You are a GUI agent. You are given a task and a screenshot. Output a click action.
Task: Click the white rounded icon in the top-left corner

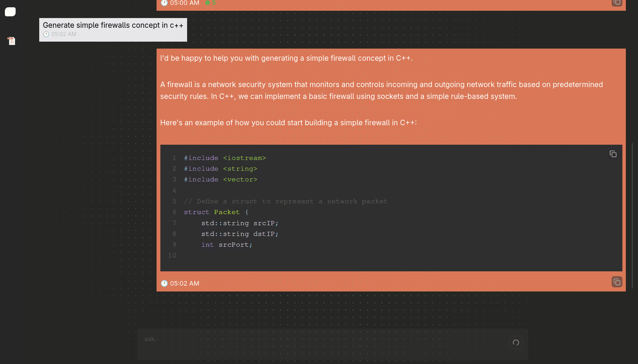tap(10, 12)
